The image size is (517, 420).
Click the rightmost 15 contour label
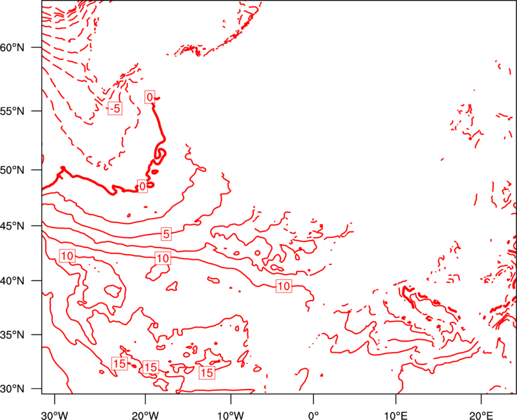click(x=207, y=373)
